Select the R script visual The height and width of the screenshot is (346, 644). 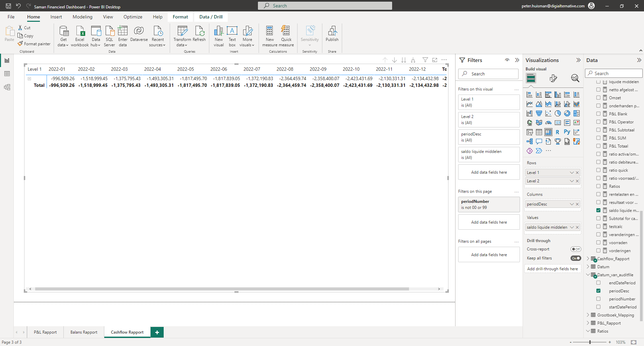point(557,132)
